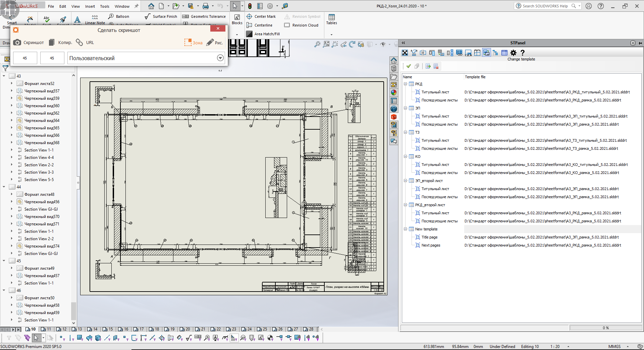Open the Tables tool
The width and height of the screenshot is (644, 350).
click(x=331, y=19)
